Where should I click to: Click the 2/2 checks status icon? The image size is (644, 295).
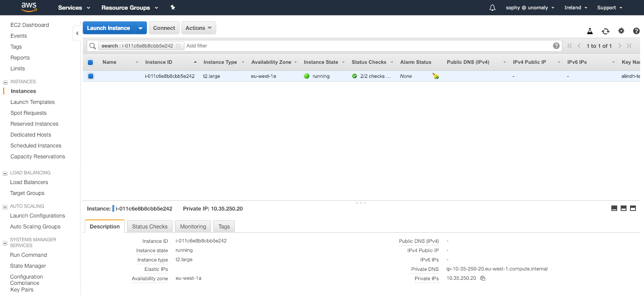pos(354,76)
